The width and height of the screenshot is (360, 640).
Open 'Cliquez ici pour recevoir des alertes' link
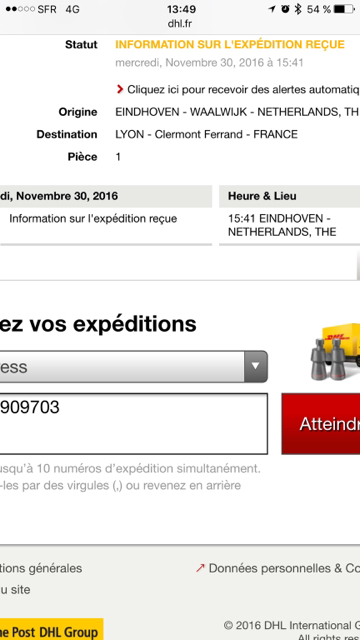pyautogui.click(x=243, y=89)
